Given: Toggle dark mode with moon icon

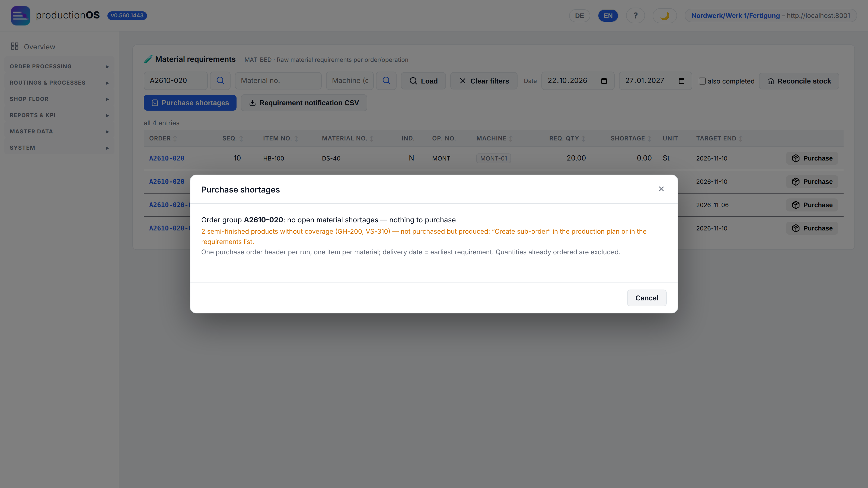Looking at the screenshot, I should point(665,15).
